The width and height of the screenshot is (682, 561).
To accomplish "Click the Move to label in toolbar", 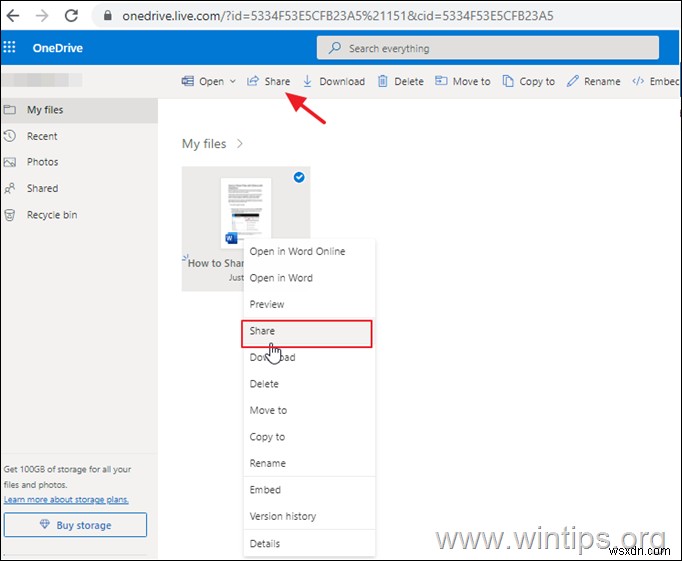I will pos(471,81).
